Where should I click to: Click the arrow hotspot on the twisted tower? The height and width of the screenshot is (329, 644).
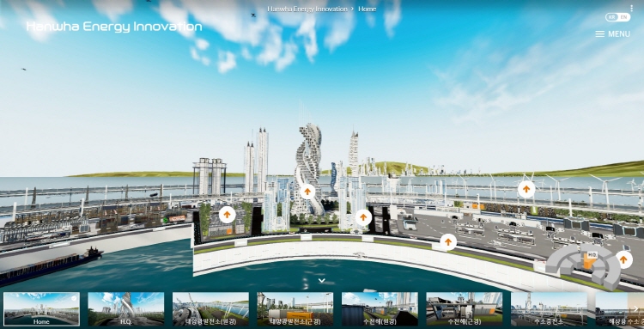pyautogui.click(x=307, y=192)
